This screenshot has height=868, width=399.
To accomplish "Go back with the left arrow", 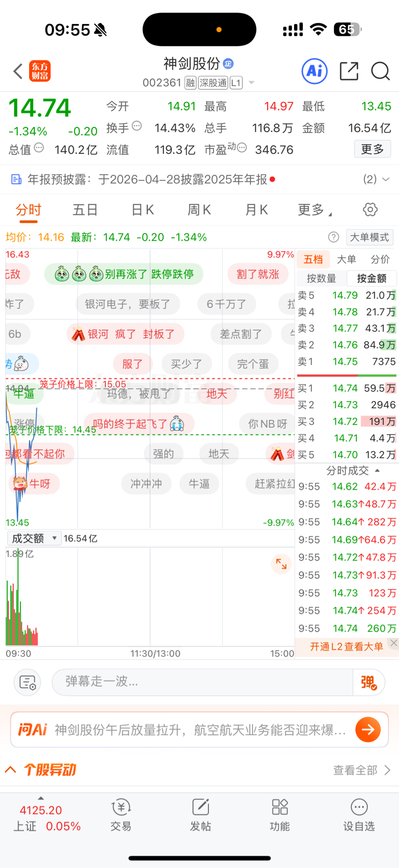I will pyautogui.click(x=18, y=71).
